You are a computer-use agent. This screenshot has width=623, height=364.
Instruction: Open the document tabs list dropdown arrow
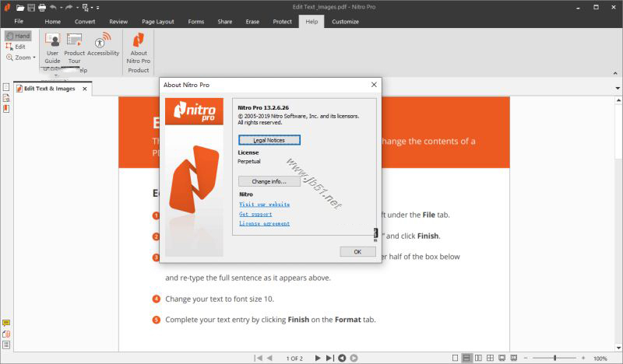(618, 88)
